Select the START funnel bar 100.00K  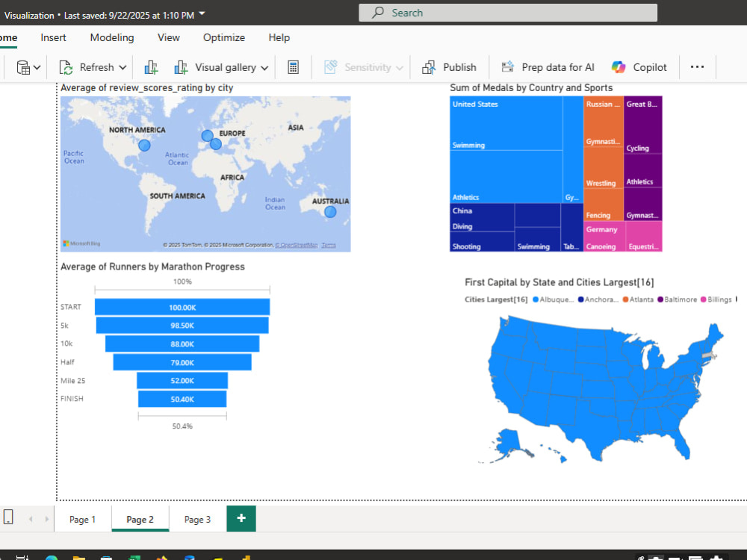click(x=182, y=307)
